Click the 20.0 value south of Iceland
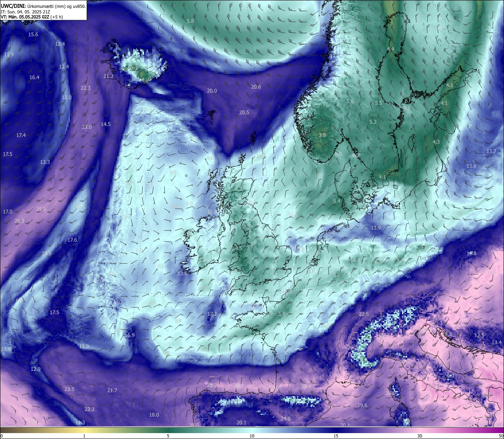The width and height of the screenshot is (504, 439). tap(212, 91)
